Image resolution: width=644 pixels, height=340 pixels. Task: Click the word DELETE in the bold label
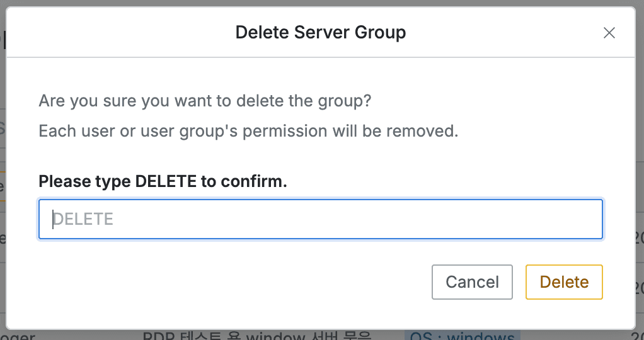pos(166,181)
